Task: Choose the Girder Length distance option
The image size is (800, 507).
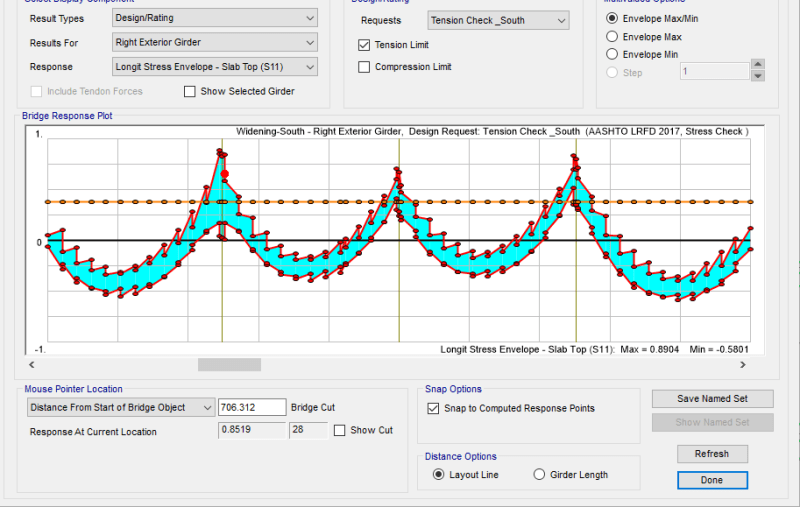Action: coord(539,474)
